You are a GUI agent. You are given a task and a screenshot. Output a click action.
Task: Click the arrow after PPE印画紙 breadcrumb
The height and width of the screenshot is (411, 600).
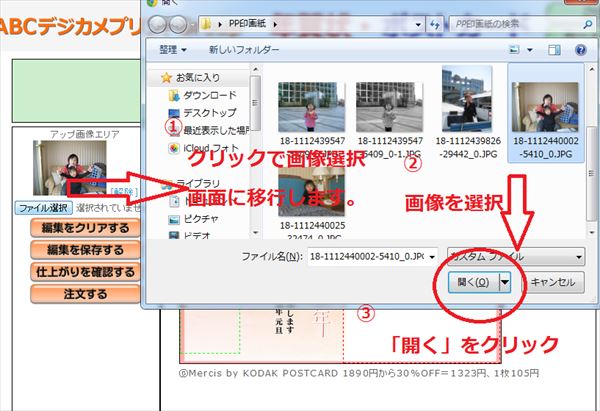[x=275, y=24]
